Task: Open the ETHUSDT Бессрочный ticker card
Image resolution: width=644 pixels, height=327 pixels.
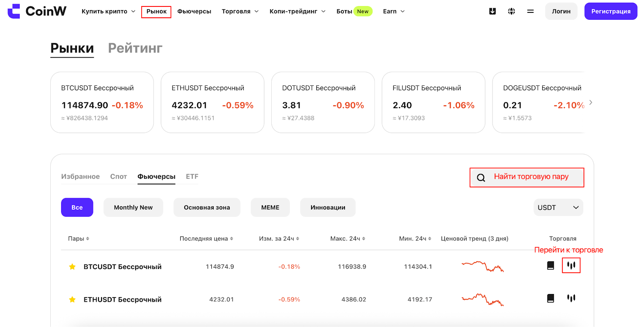Action: coord(213,102)
